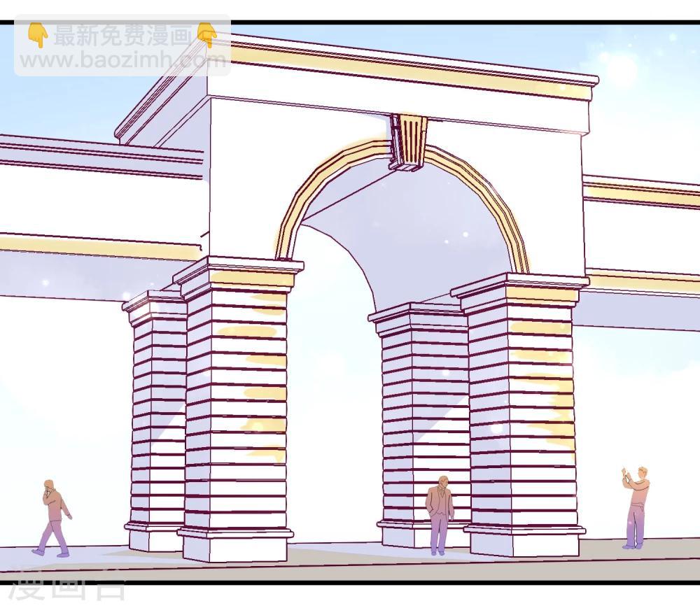Viewport: 700px width, 608px height.
Task: Click the 最新免费漫画 watermark text
Action: [x=122, y=35]
